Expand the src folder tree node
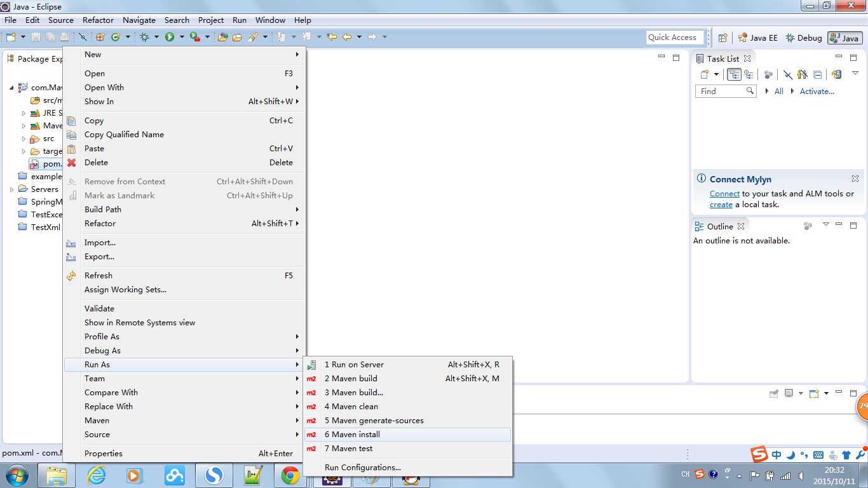 24,139
